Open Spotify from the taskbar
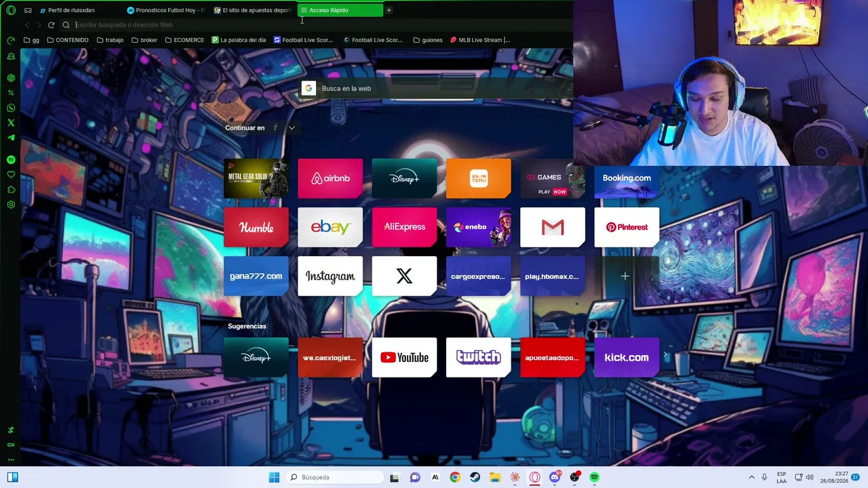 point(595,477)
